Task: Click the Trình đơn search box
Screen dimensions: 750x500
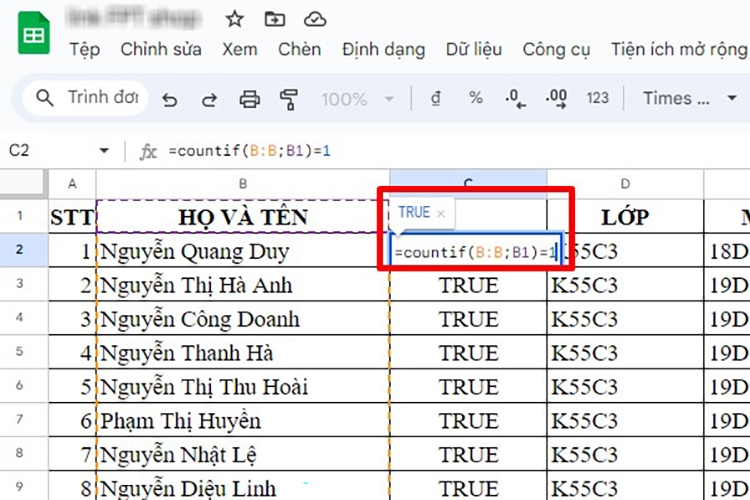Action: point(86,98)
